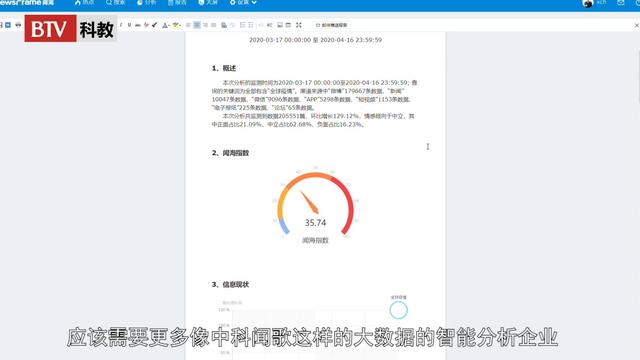The height and width of the screenshot is (360, 640).
Task: Click the report push button in toolbar
Action: click(331, 25)
